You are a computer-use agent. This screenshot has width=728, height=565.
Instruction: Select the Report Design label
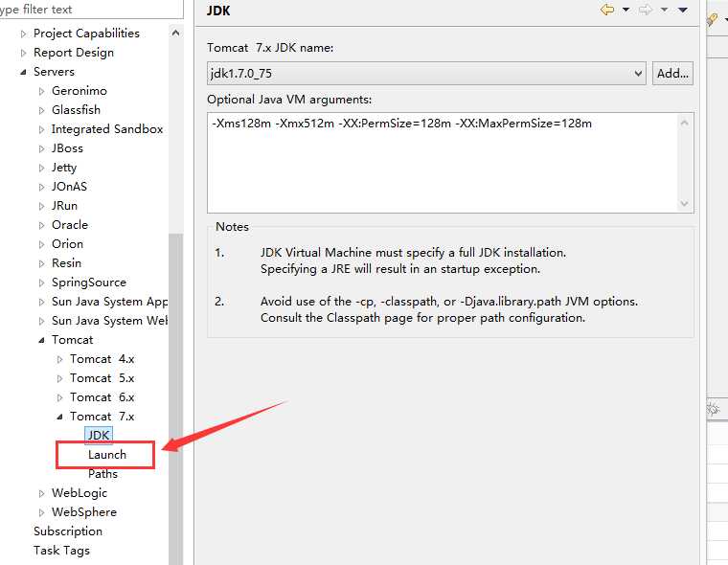[x=74, y=53]
